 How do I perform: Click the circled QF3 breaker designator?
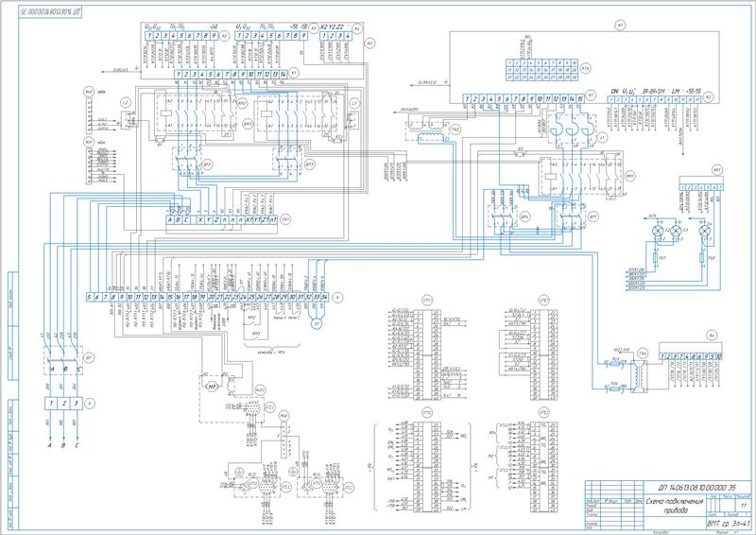tap(311, 164)
